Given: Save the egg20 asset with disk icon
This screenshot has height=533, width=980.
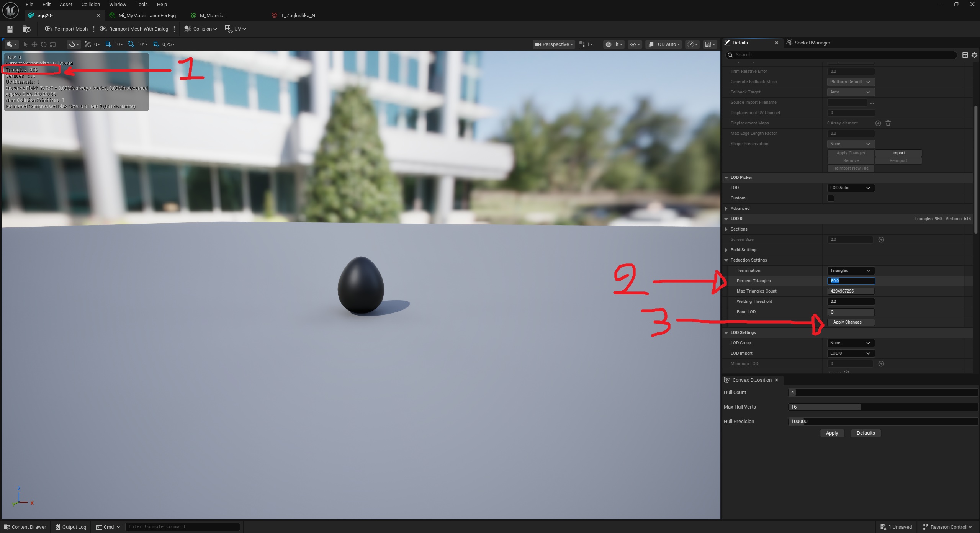Looking at the screenshot, I should click(10, 29).
